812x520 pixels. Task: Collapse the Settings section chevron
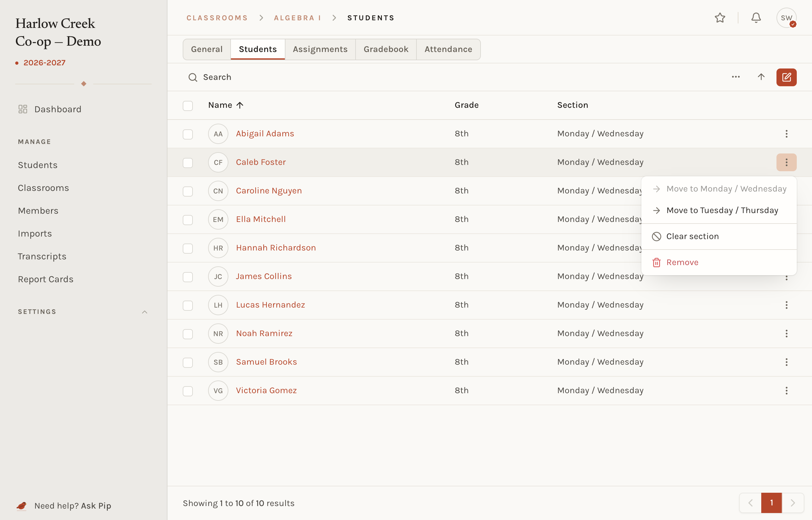click(x=145, y=312)
